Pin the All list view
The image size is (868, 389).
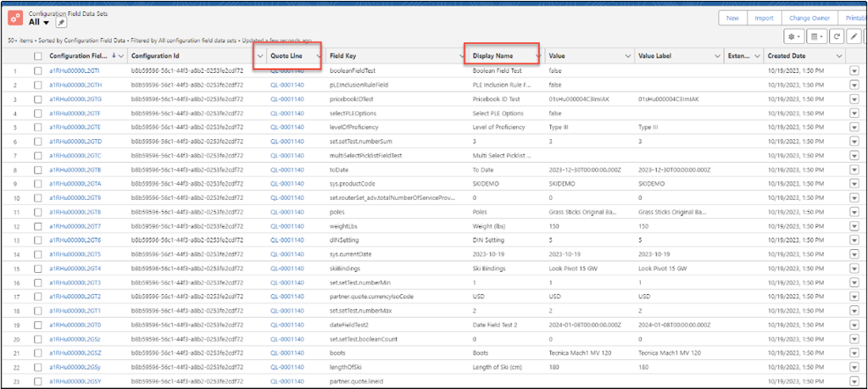pyautogui.click(x=62, y=22)
